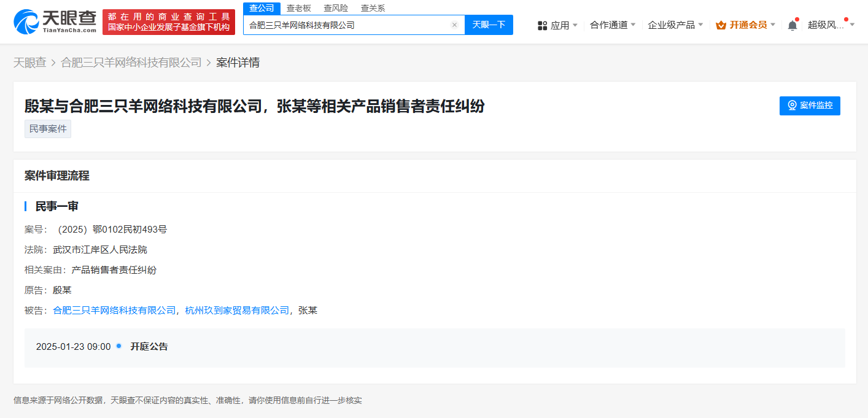Select the 查风险 tab
This screenshot has height=418, width=868.
[x=336, y=8]
